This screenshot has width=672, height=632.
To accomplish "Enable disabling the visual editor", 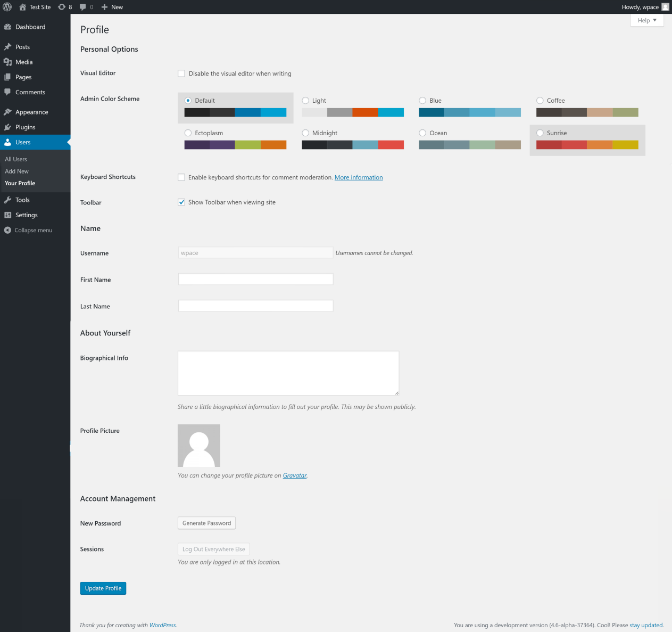I will 181,73.
